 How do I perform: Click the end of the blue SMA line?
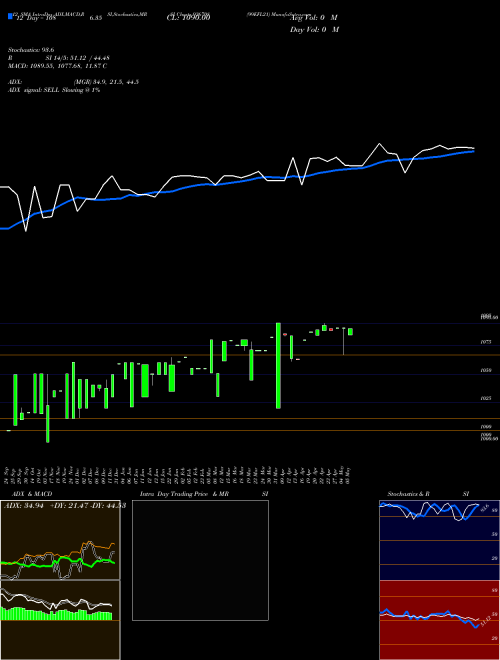pos(473,152)
